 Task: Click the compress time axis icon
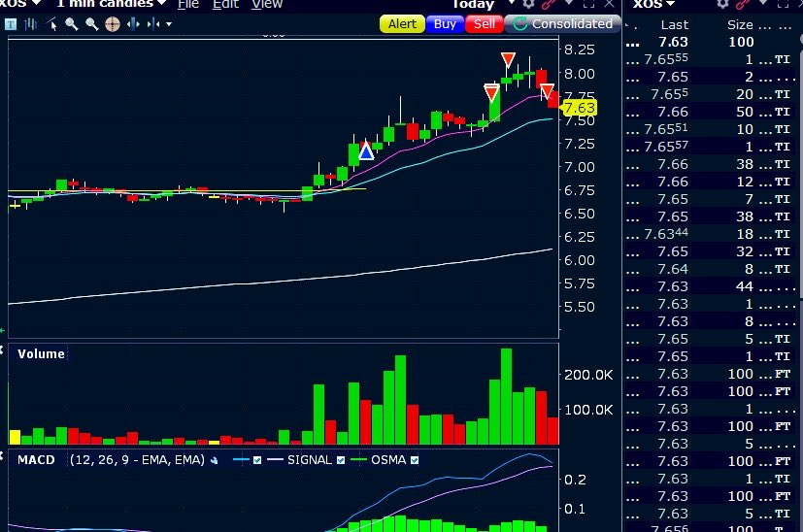[153, 24]
